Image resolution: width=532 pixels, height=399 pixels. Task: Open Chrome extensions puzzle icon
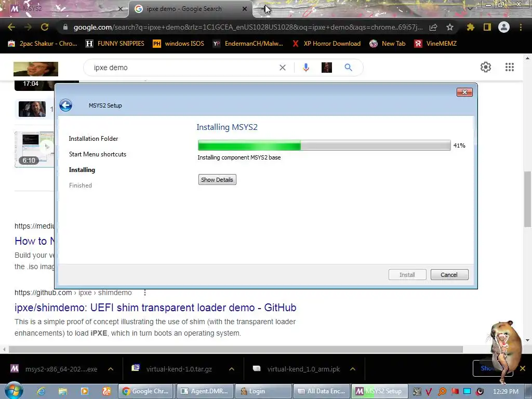point(471,27)
